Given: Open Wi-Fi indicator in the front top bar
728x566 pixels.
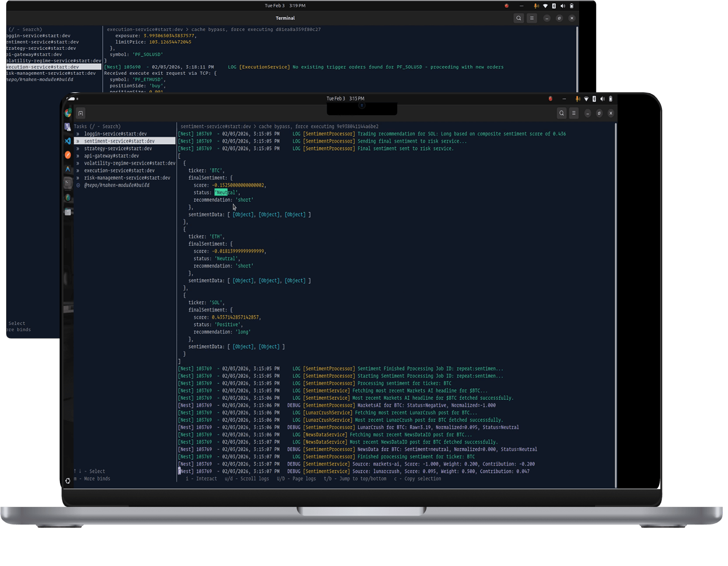Looking at the screenshot, I should click(586, 99).
